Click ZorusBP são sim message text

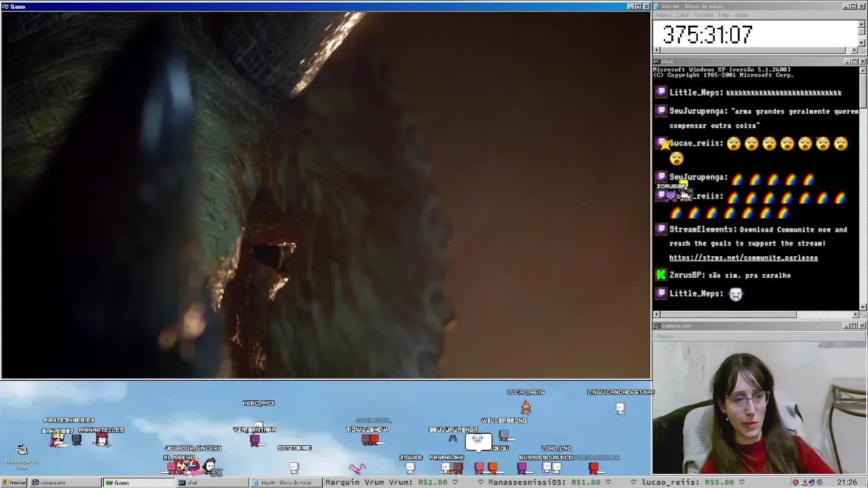coord(749,275)
